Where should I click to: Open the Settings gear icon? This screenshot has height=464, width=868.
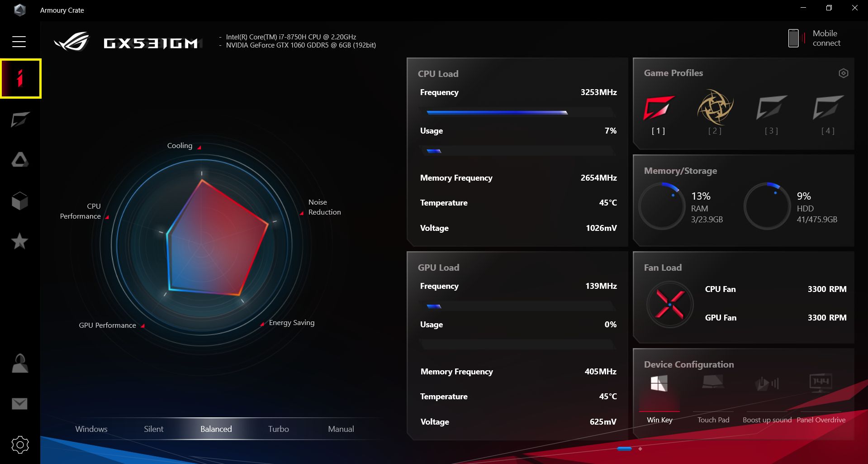(20, 445)
